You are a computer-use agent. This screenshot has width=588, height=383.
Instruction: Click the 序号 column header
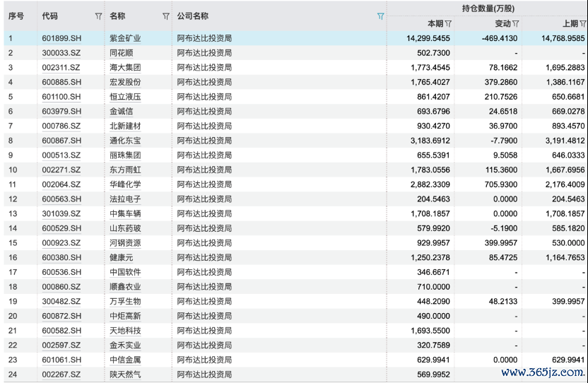tap(16, 16)
